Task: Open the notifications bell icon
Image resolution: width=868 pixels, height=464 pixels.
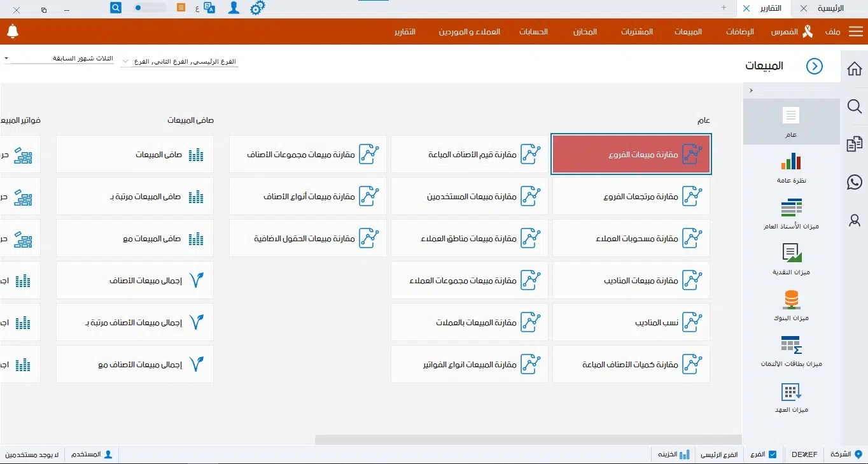Action: (x=12, y=31)
